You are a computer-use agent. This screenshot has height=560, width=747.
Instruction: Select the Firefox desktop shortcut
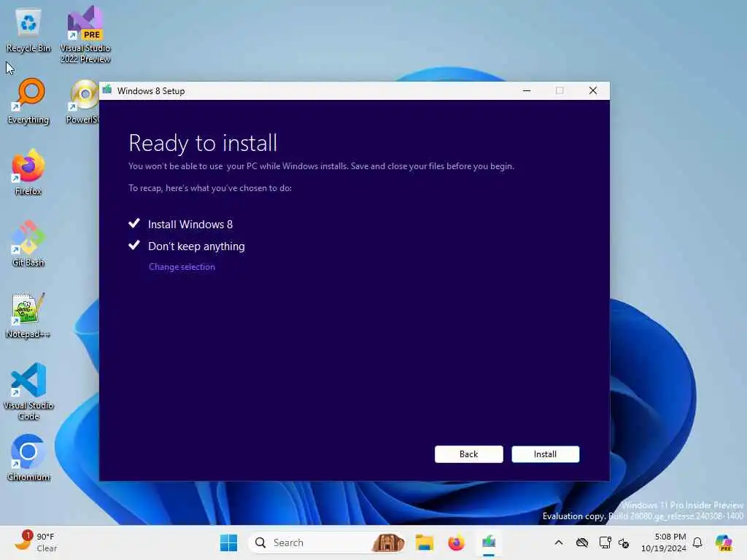pyautogui.click(x=28, y=173)
